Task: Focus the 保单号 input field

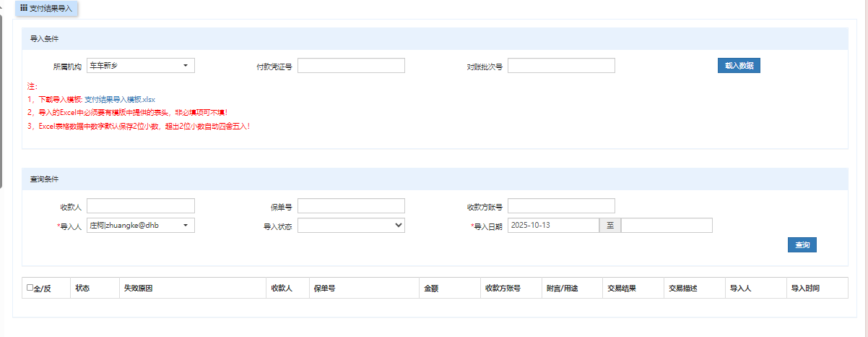Action: (351, 206)
